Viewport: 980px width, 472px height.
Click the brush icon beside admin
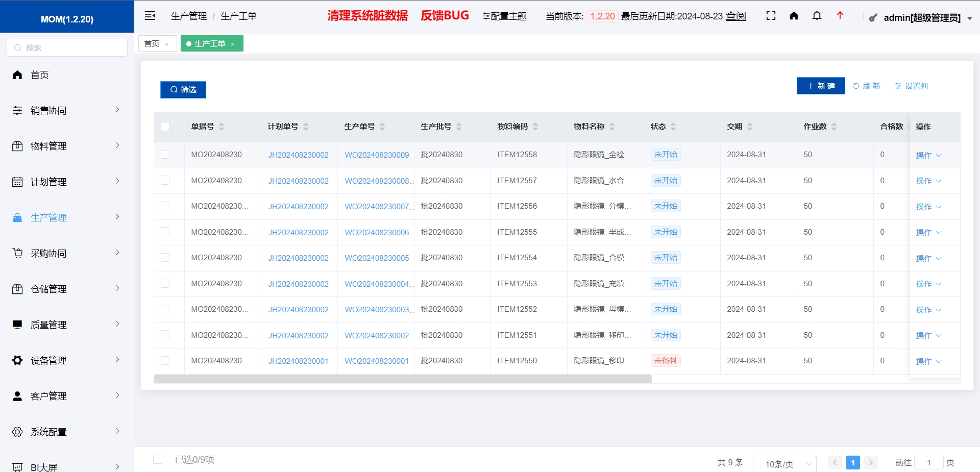(873, 18)
